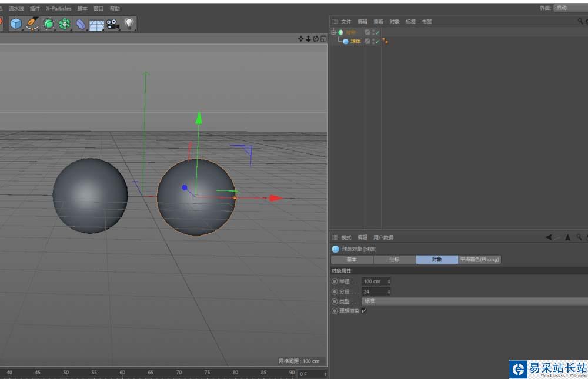This screenshot has height=379, width=588.
Task: Toggle the green enable check of 对称
Action: point(377,33)
